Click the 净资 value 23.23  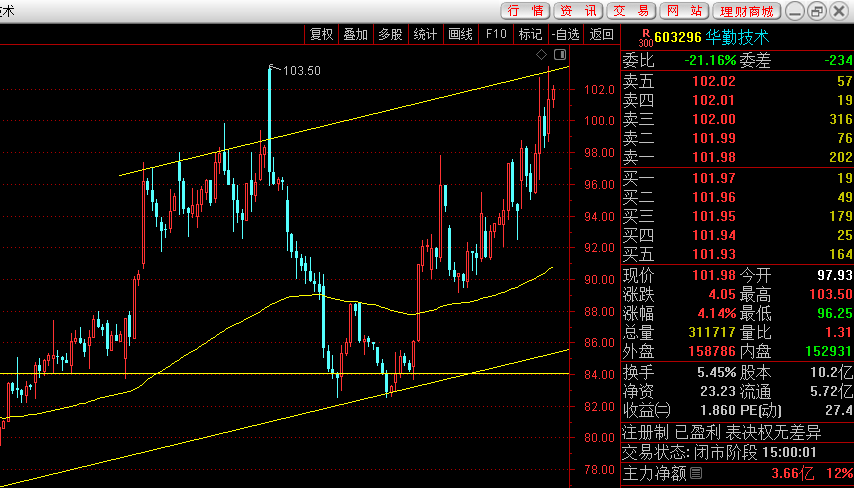point(718,392)
